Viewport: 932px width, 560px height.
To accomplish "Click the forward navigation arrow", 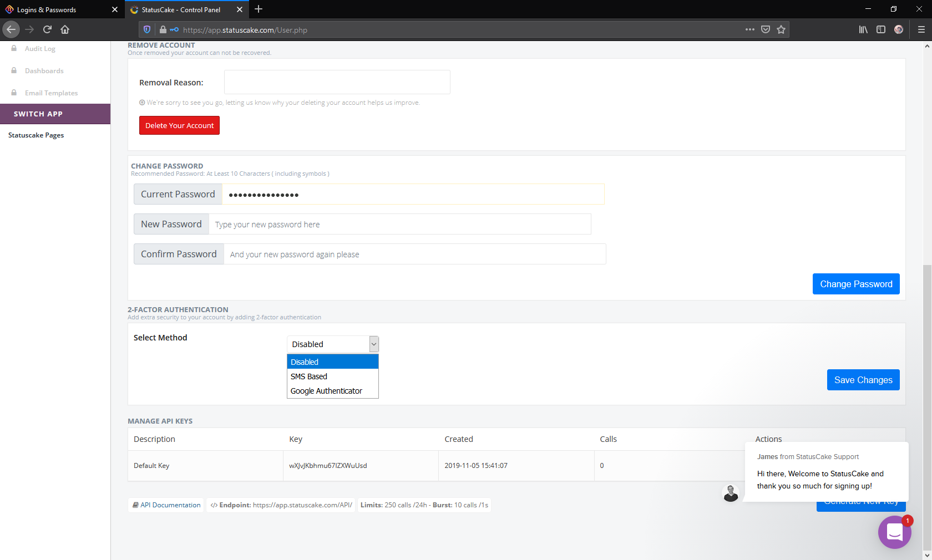I will point(29,29).
